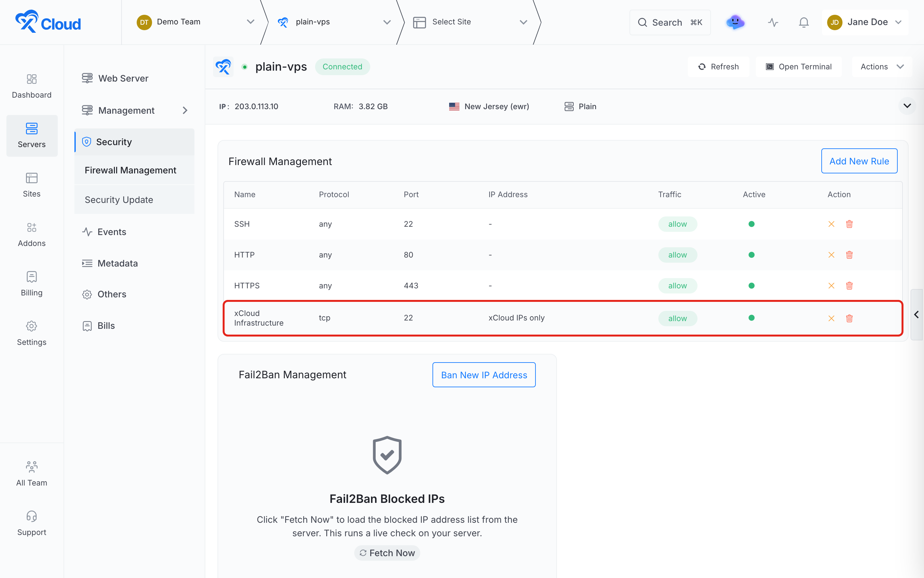Disable xCloud Infrastructure rule with X icon
Screen dimensions: 924x578
831,319
